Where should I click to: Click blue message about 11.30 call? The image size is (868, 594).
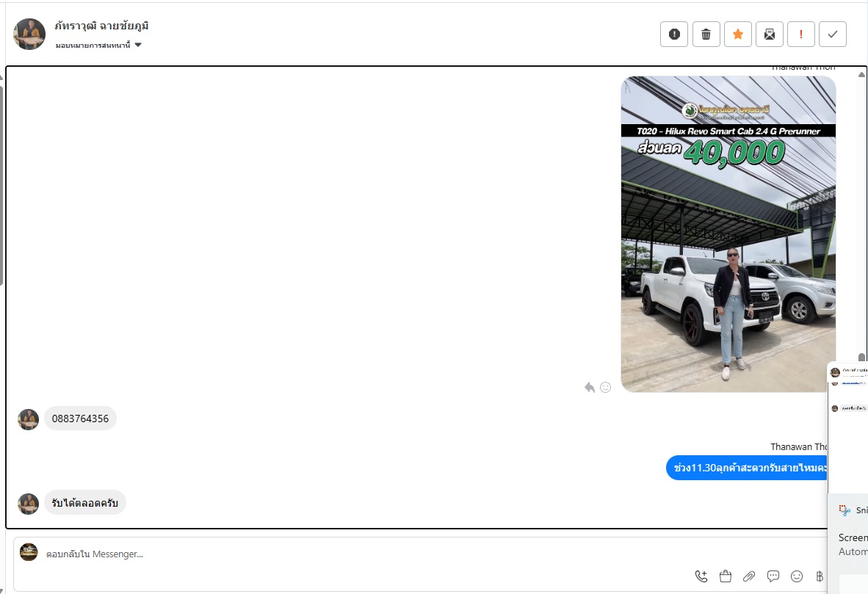tap(747, 468)
